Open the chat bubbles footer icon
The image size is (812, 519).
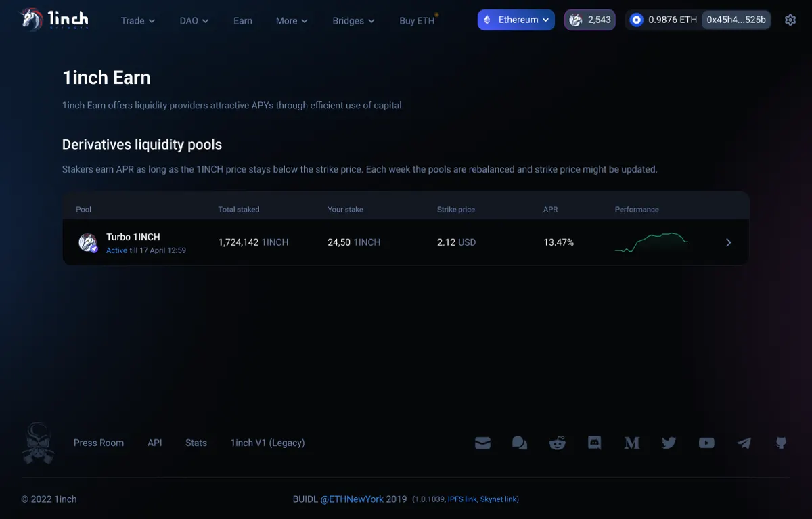(x=520, y=443)
